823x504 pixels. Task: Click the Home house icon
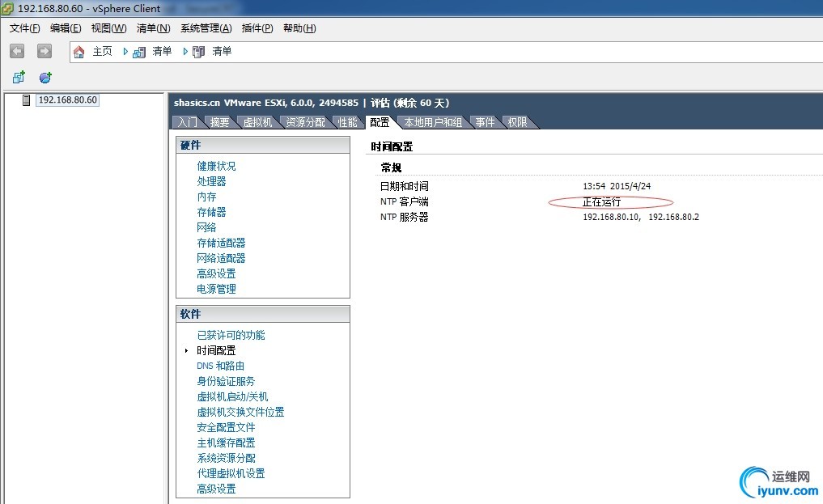[x=78, y=52]
